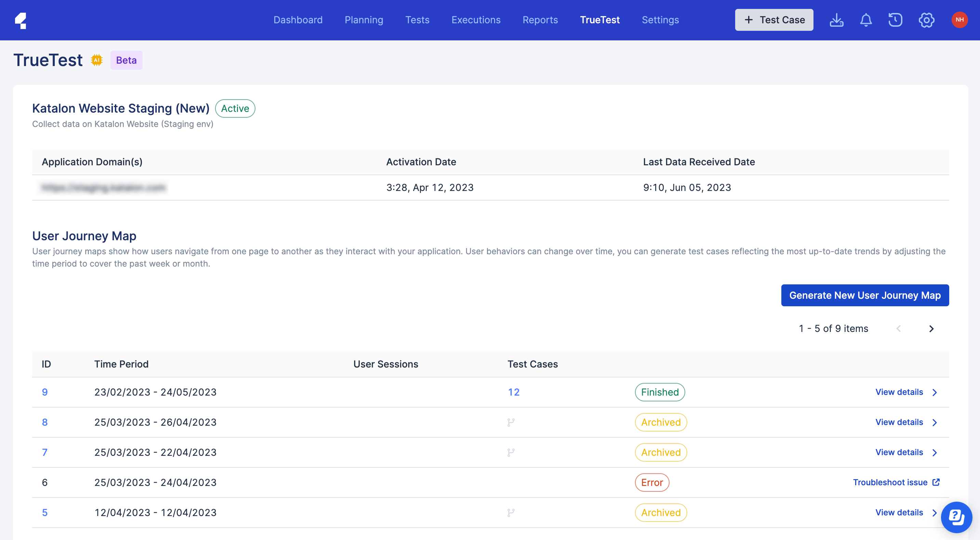View details for journey map 7
Screen dimensions: 980x540
tap(899, 452)
